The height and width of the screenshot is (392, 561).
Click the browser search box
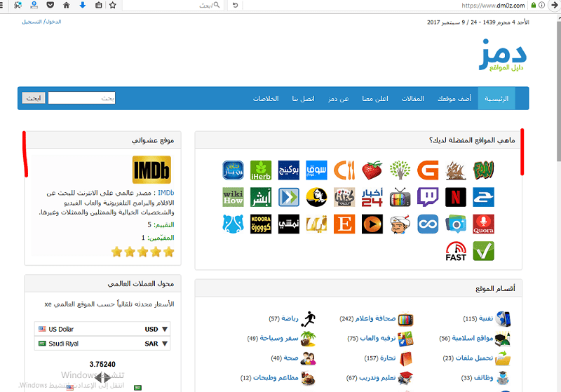point(173,5)
